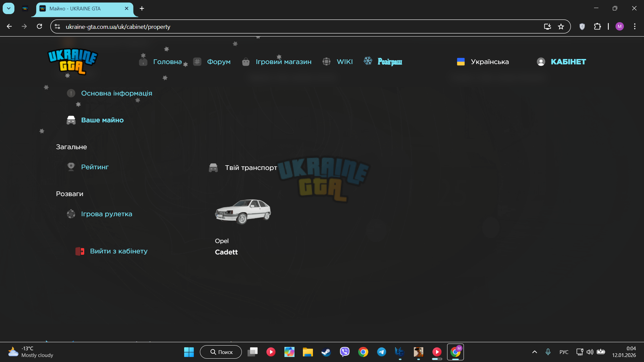Open the shield extension icon
The width and height of the screenshot is (644, 362).
582,26
